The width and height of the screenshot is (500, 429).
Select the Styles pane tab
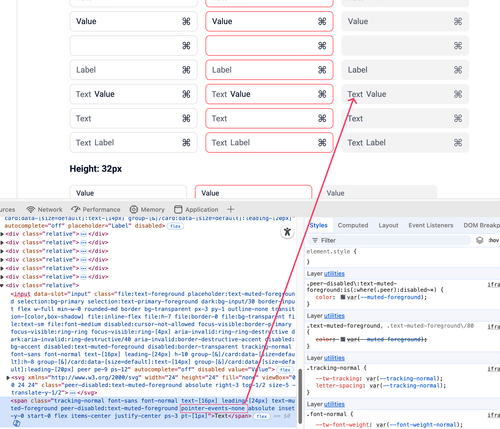(318, 225)
